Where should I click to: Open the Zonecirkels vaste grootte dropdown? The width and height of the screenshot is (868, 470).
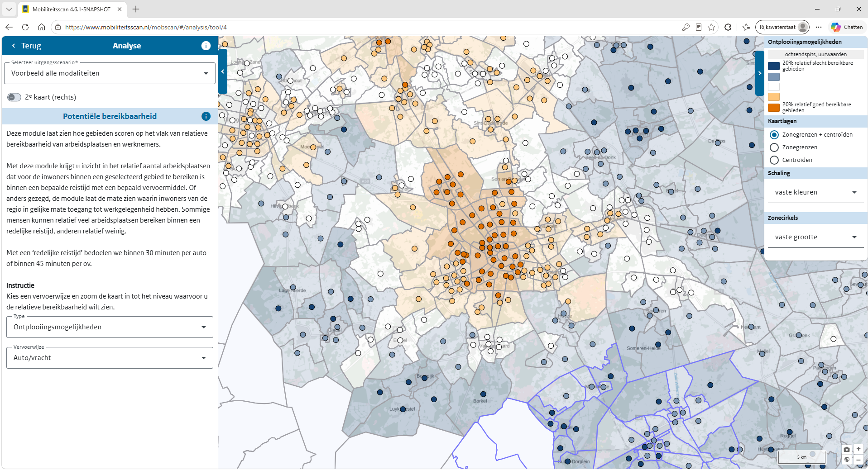(816, 237)
